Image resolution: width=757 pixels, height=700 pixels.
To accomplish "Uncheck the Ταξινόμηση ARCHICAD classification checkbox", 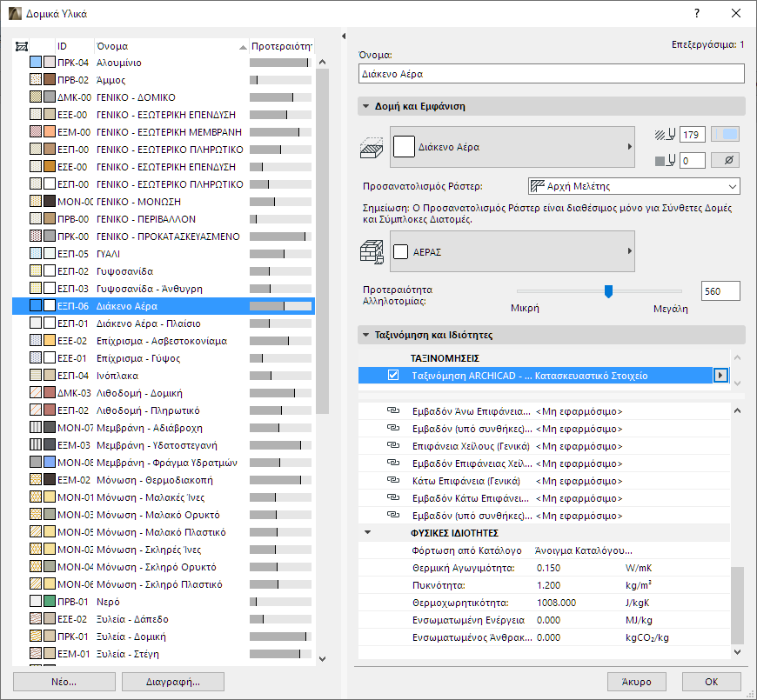I will click(393, 376).
